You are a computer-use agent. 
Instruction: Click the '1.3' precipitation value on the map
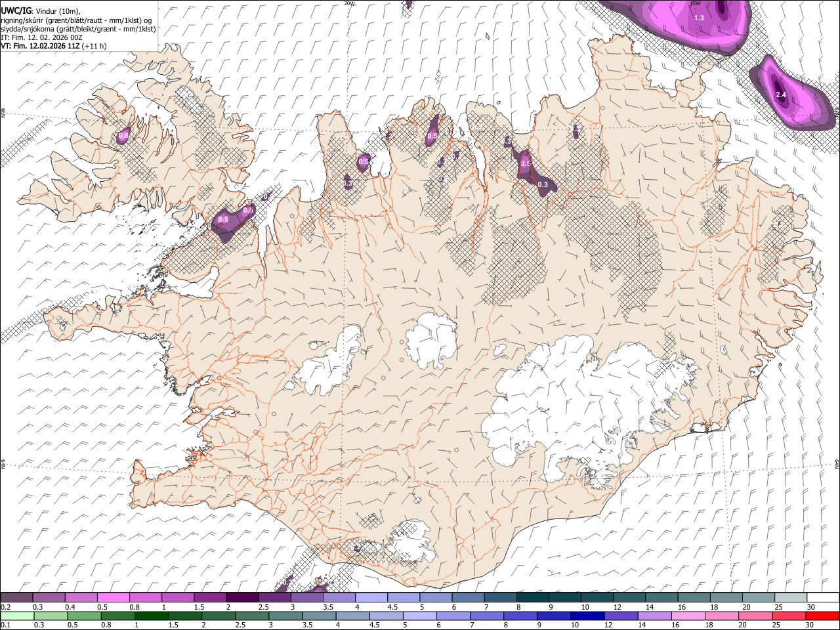700,18
